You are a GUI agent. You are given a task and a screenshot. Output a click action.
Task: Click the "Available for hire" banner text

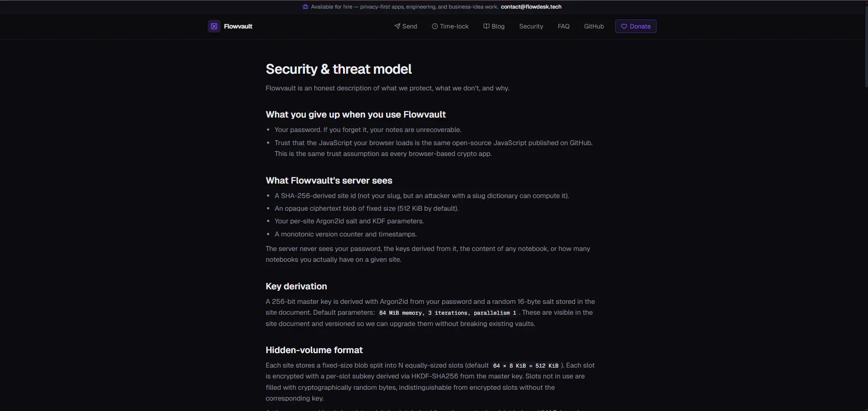(x=405, y=7)
